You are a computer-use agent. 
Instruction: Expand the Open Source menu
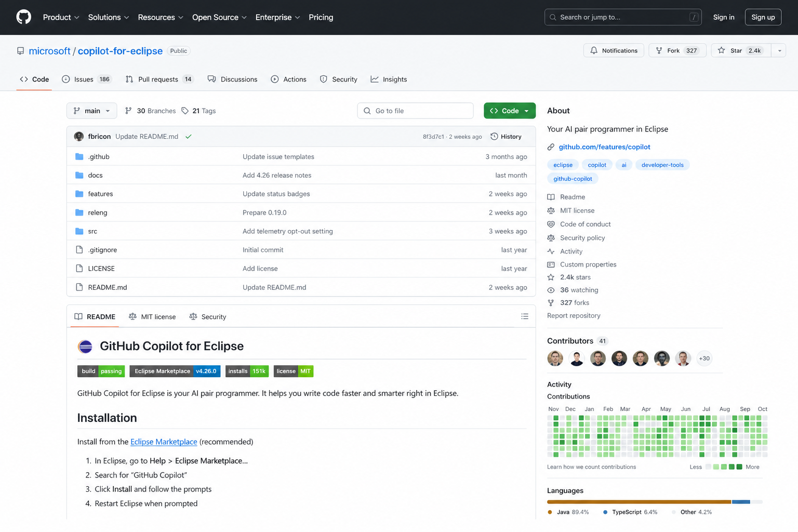[x=219, y=17]
